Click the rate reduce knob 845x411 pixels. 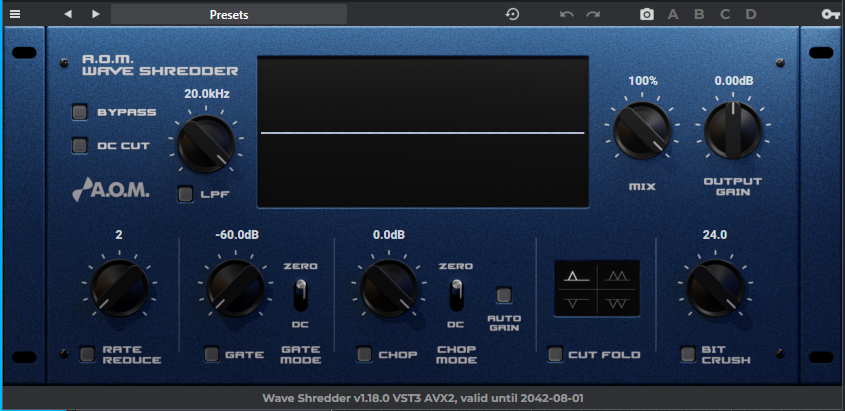119,288
